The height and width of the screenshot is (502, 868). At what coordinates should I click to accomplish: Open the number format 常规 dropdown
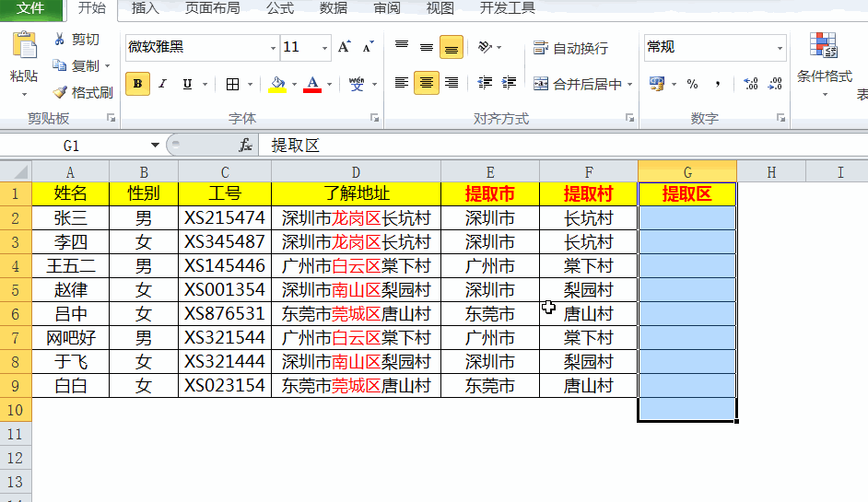(x=780, y=48)
